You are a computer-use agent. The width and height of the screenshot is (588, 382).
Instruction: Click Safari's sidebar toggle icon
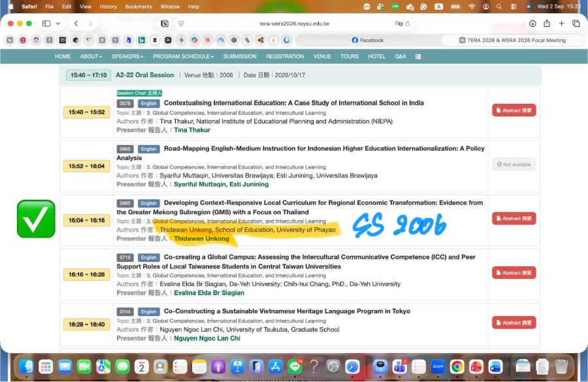tap(46, 24)
